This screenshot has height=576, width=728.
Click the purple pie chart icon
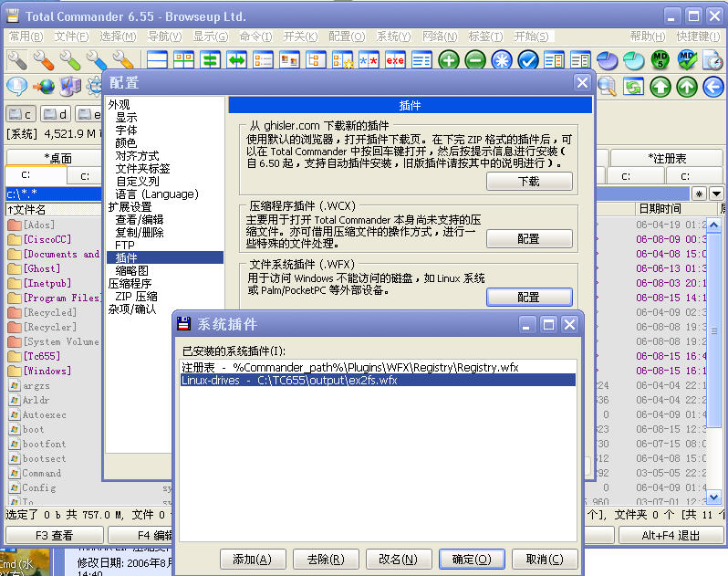(x=608, y=60)
